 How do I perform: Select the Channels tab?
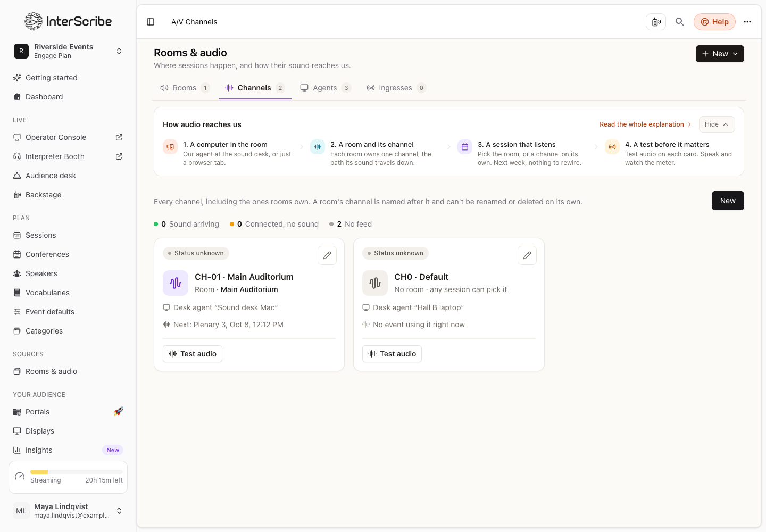click(x=255, y=88)
